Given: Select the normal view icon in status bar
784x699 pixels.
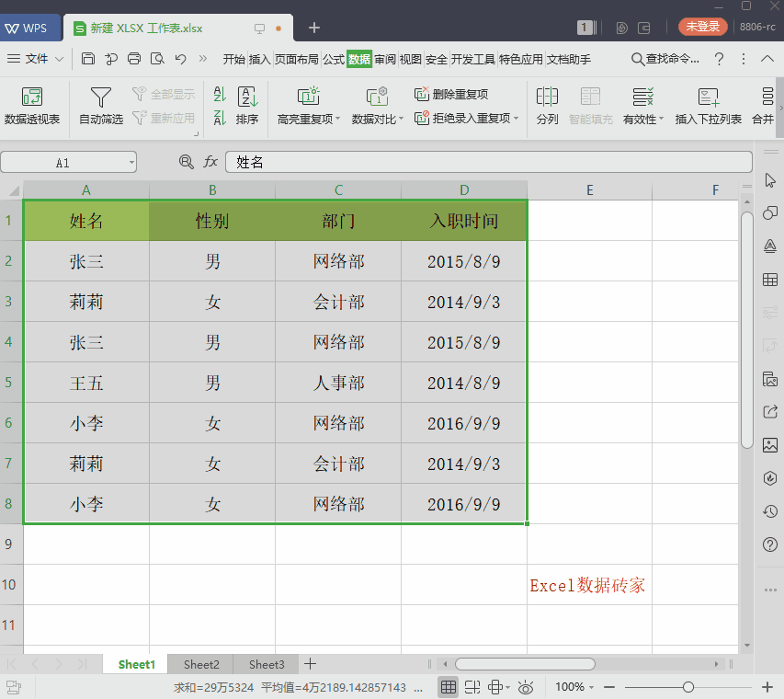Looking at the screenshot, I should click(x=449, y=687).
